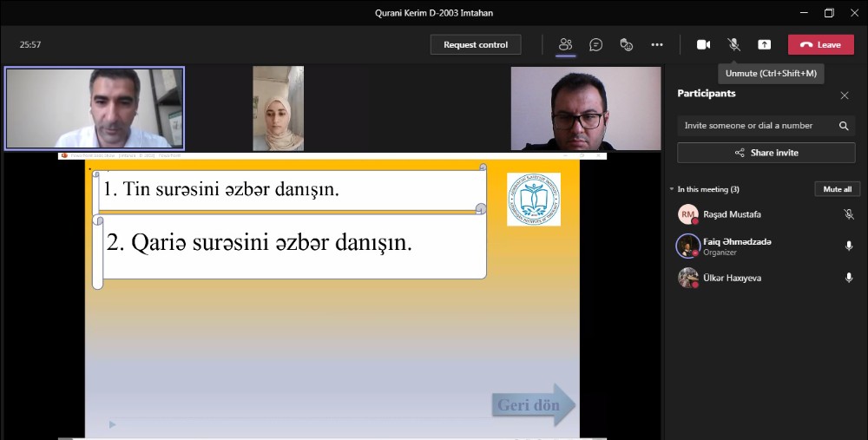Click the window title 'Qurani Kerim D-2003 Imtahan'
Image resolution: width=868 pixels, height=440 pixels.
pyautogui.click(x=434, y=13)
